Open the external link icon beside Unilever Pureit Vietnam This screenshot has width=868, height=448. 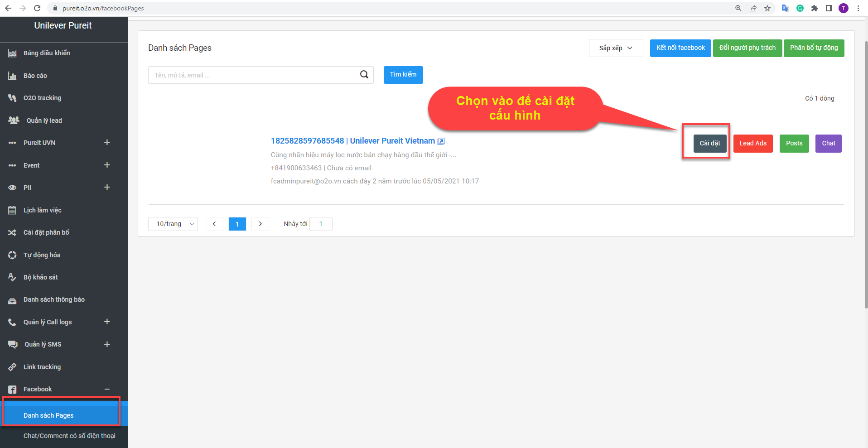[441, 141]
